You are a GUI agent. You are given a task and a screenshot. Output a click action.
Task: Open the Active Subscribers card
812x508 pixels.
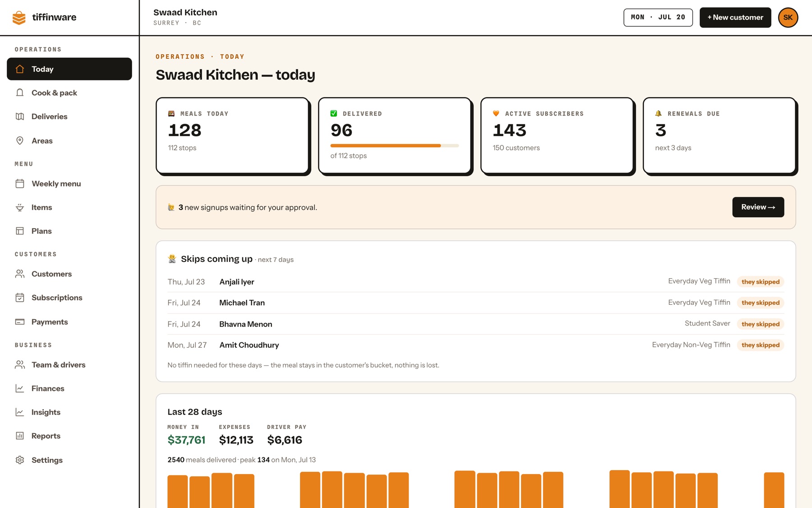558,135
